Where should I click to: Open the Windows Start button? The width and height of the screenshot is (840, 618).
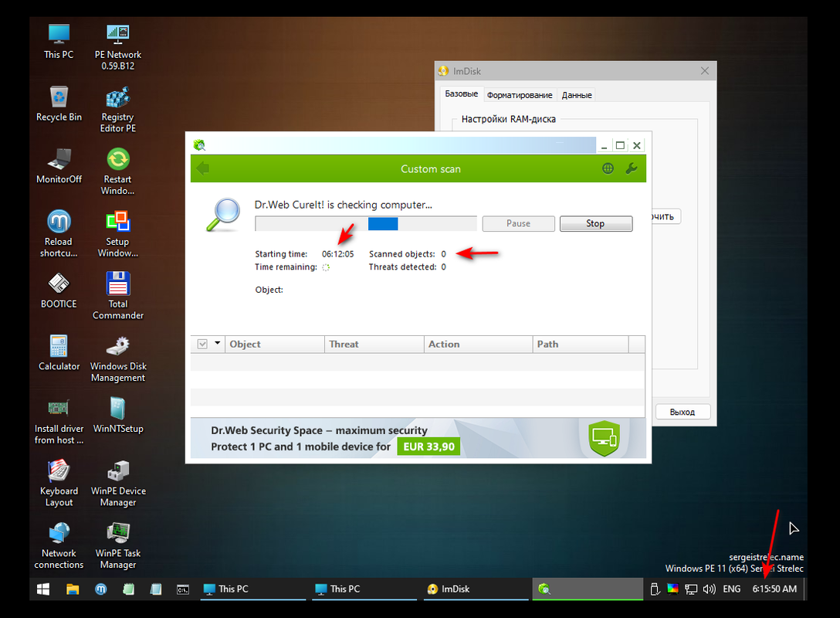tap(43, 589)
